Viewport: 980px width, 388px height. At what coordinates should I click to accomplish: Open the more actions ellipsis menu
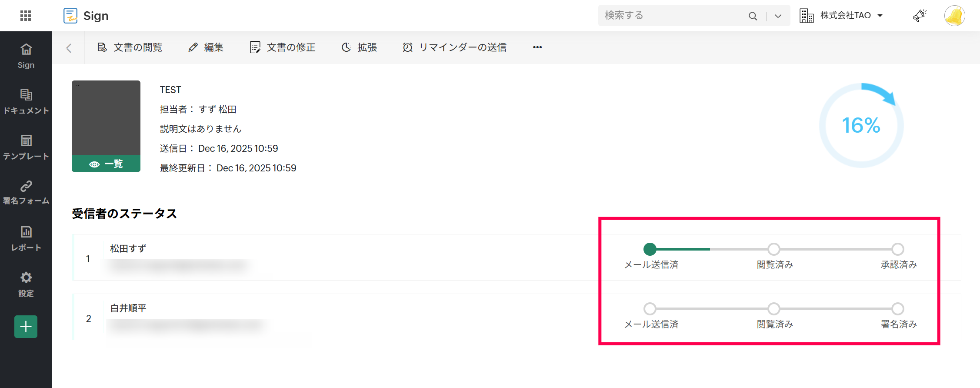coord(537,47)
